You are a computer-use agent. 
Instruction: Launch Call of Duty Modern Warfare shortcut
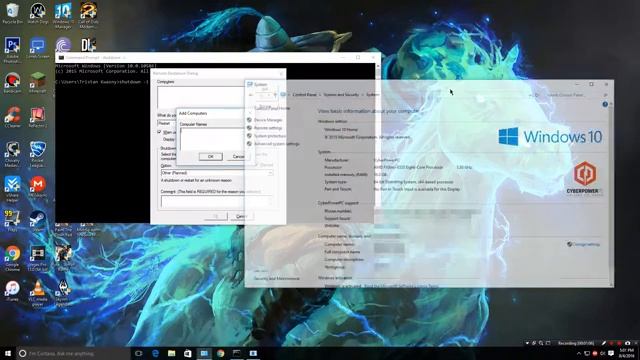88,16
